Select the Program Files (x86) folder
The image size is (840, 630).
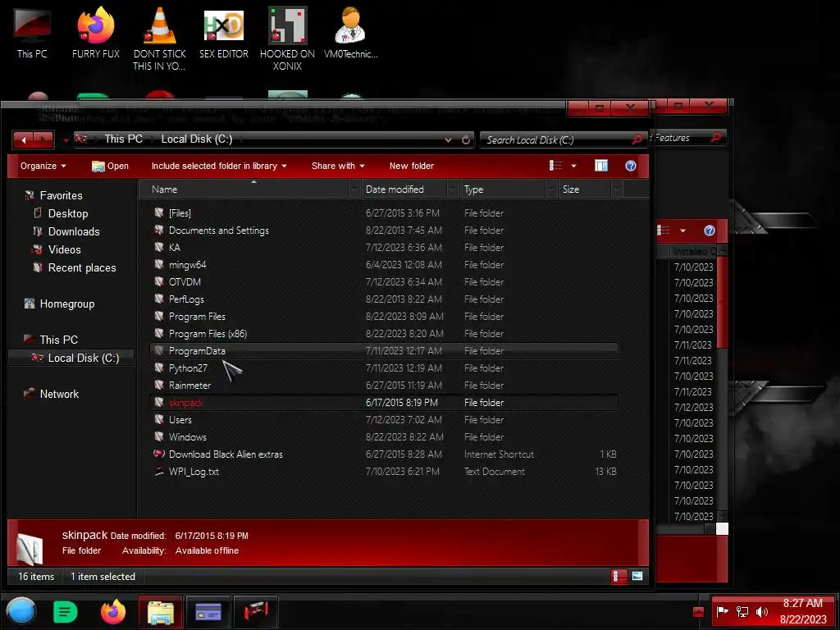384,333
